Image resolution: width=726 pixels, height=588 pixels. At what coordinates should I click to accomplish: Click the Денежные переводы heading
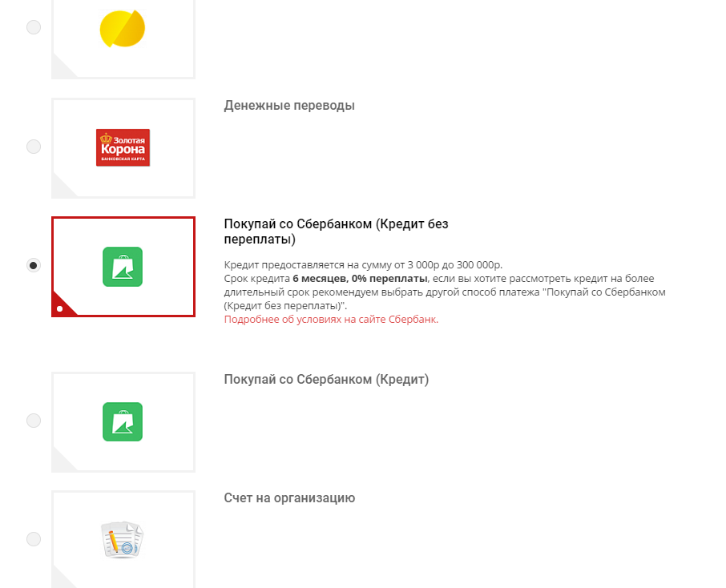(289, 106)
